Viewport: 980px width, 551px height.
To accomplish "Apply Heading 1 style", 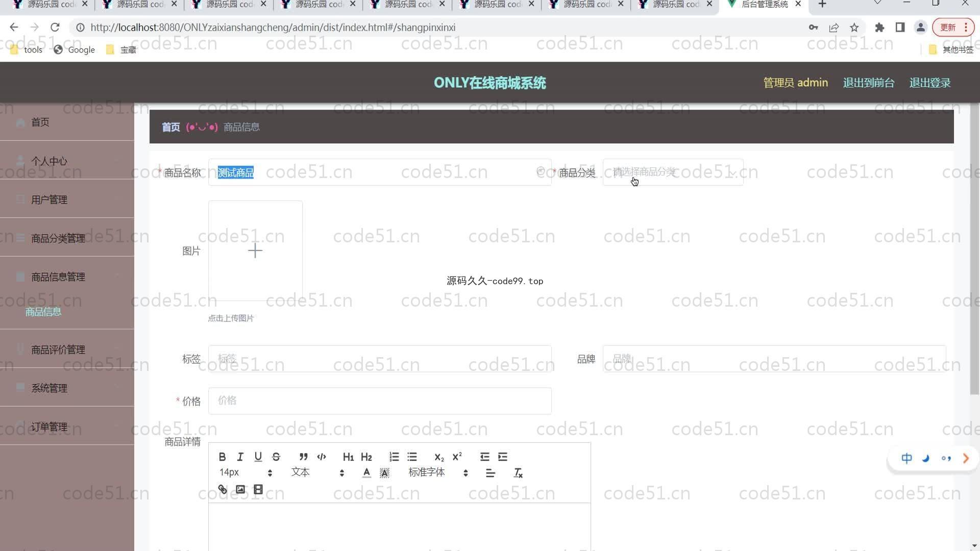I will pos(348,457).
